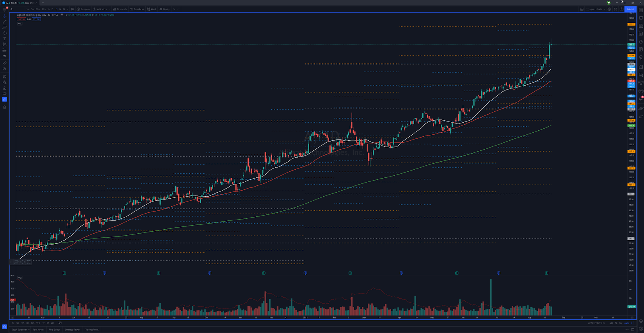The image size is (644, 333).
Task: Open the timezone selector
Action: [597, 323]
